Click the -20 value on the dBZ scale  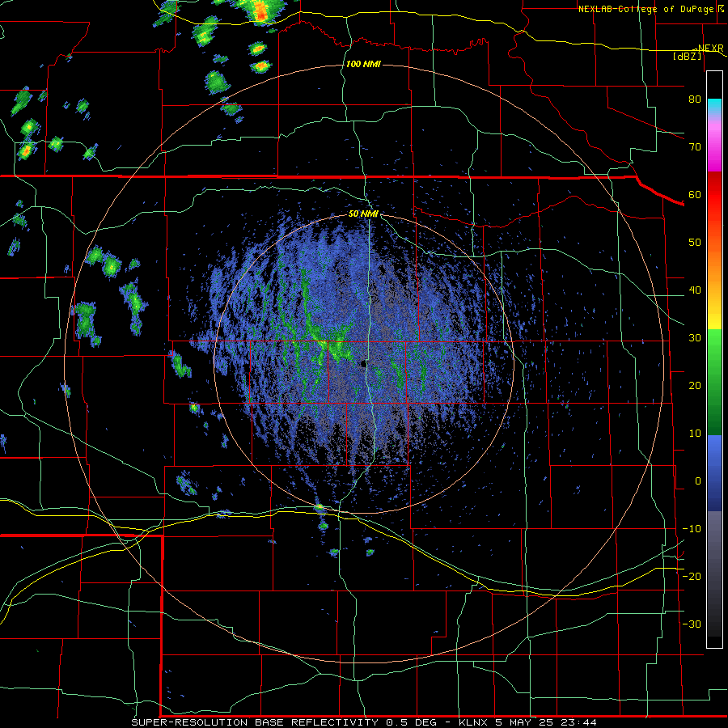click(692, 576)
